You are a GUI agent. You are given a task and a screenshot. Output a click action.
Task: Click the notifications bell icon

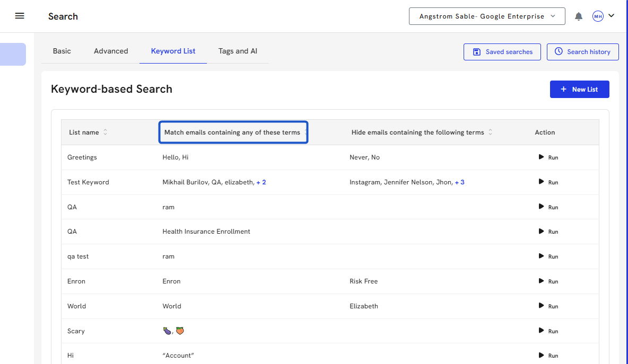point(579,16)
